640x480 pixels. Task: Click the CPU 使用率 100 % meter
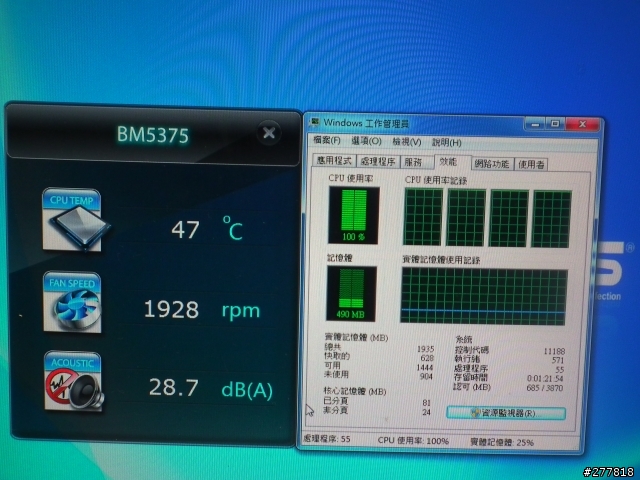tap(354, 216)
